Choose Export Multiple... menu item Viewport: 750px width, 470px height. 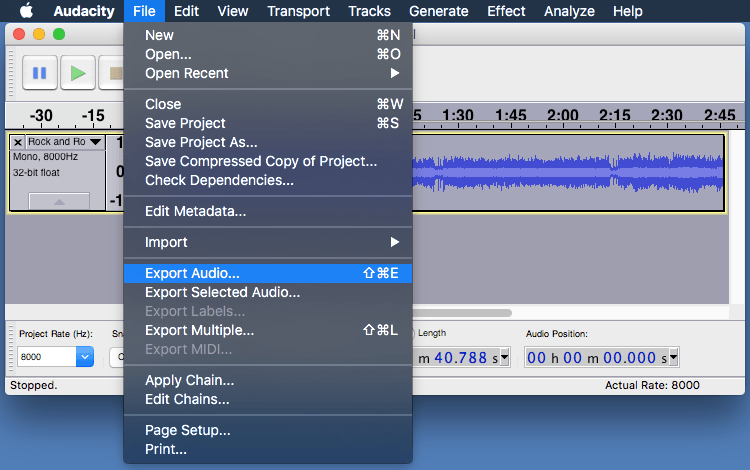click(x=268, y=330)
